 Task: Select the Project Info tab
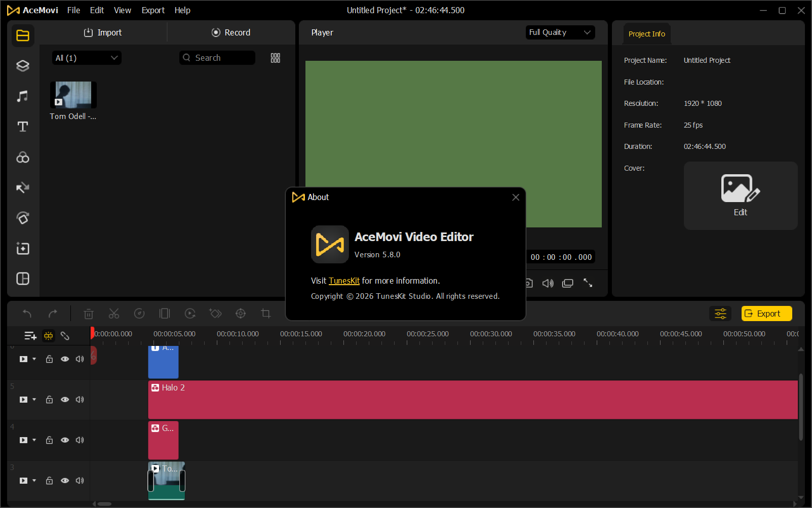coord(647,34)
